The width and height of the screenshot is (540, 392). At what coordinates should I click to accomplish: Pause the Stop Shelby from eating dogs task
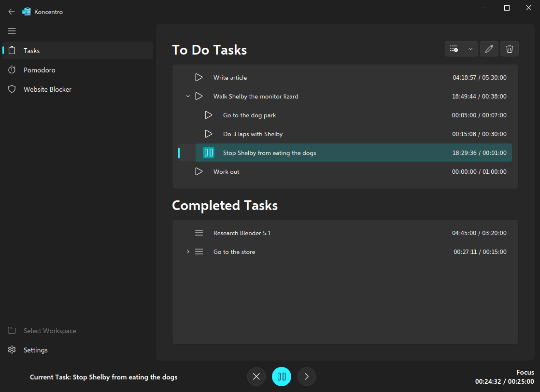[208, 153]
